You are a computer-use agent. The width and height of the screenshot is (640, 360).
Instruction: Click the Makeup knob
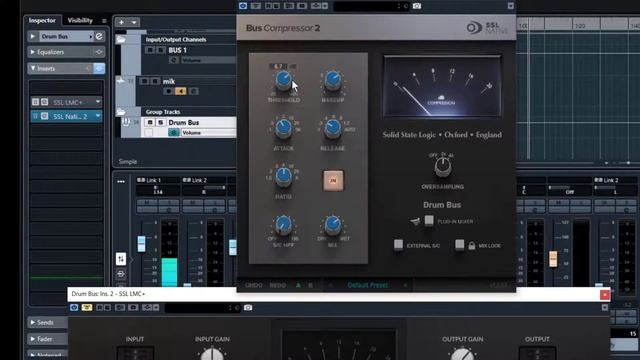tap(333, 80)
